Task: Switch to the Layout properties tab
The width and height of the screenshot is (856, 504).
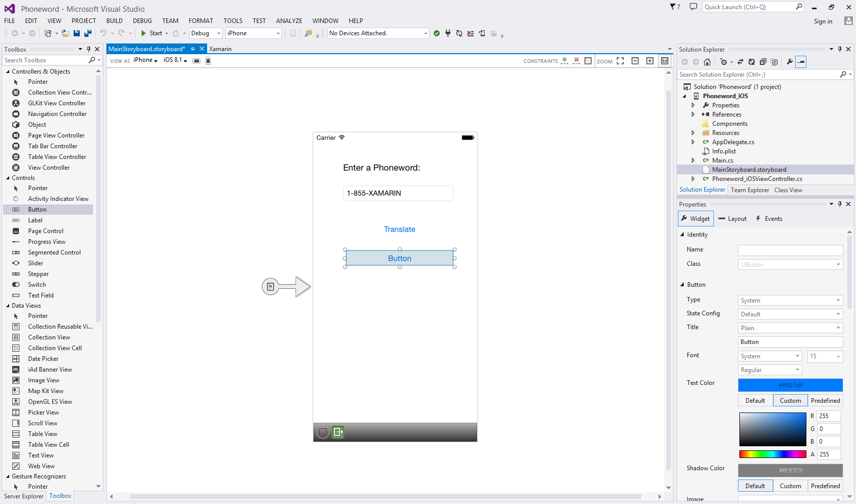Action: 732,219
